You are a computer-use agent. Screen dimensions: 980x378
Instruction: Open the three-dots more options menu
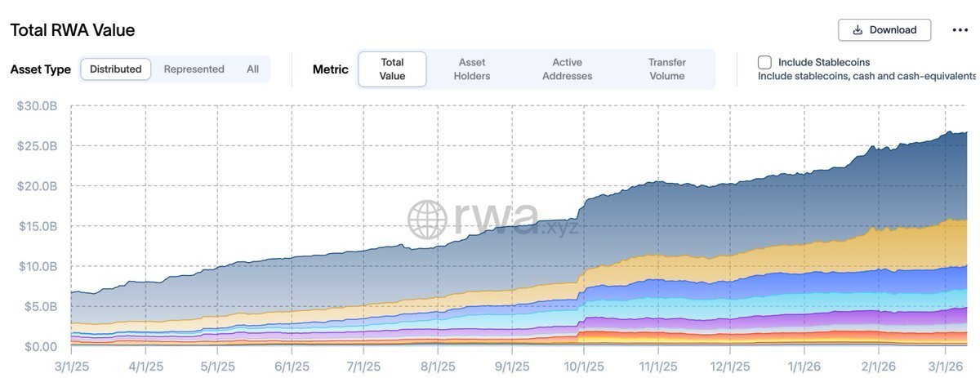(960, 30)
